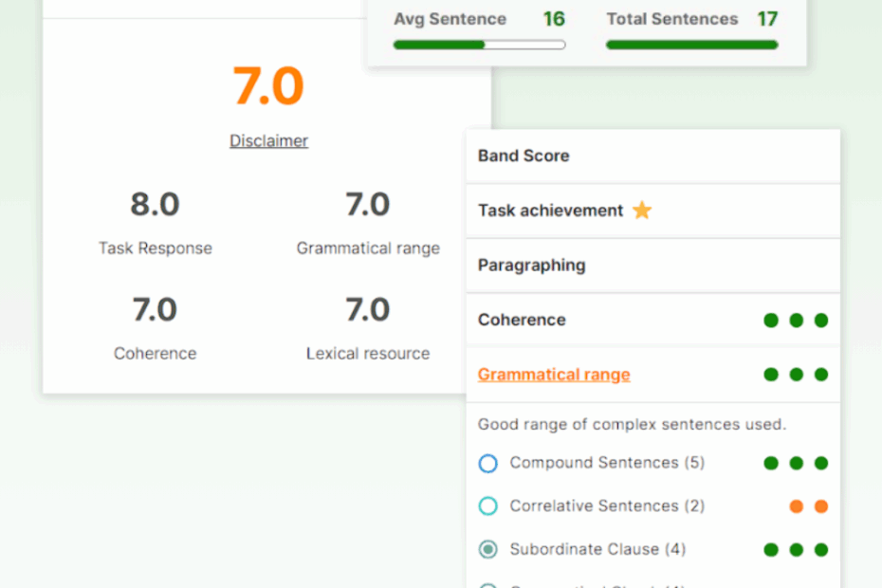Click 'Good range of complex sentences used.' text
Viewport: 882px width, 588px height.
(632, 424)
